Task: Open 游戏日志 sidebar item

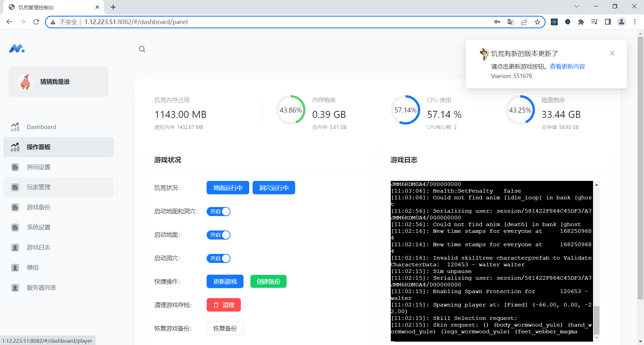Action: (58, 248)
